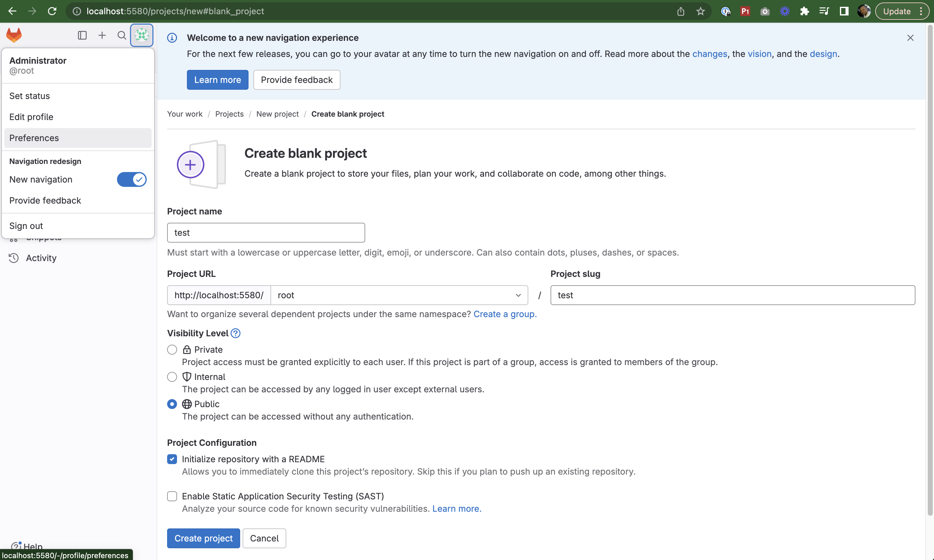Enable Initialize repository with README
This screenshot has height=560, width=934.
point(171,459)
